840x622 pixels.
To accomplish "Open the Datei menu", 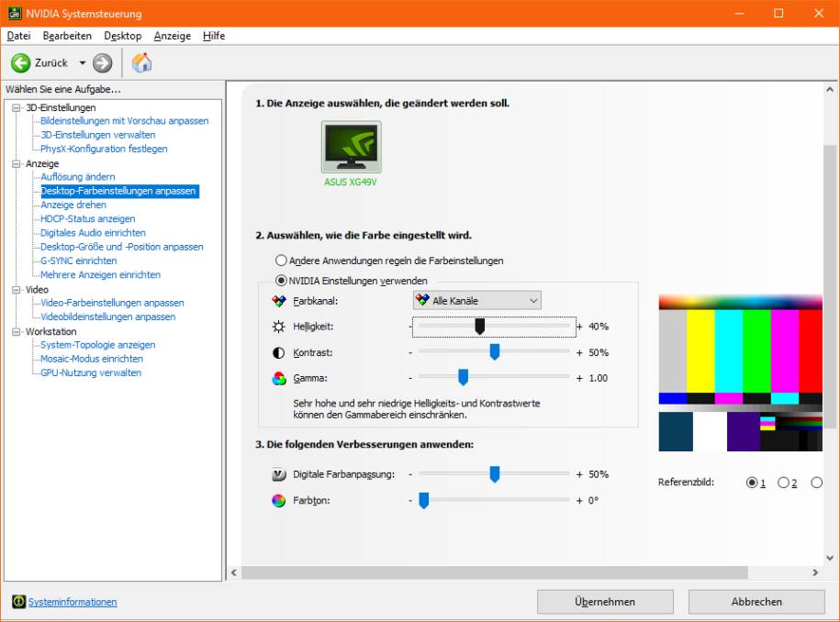I will (x=18, y=36).
